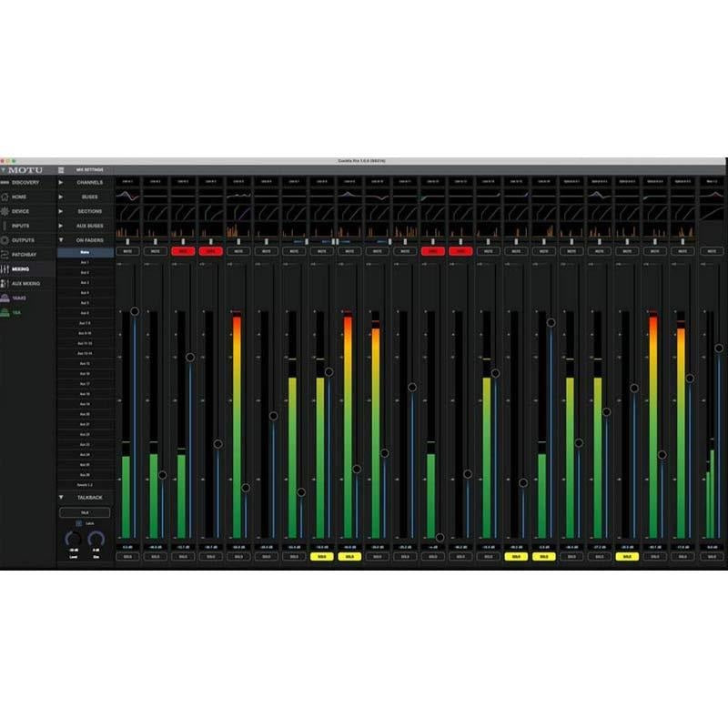Click the hamburger menu icon beside Mix Settings

(61, 170)
